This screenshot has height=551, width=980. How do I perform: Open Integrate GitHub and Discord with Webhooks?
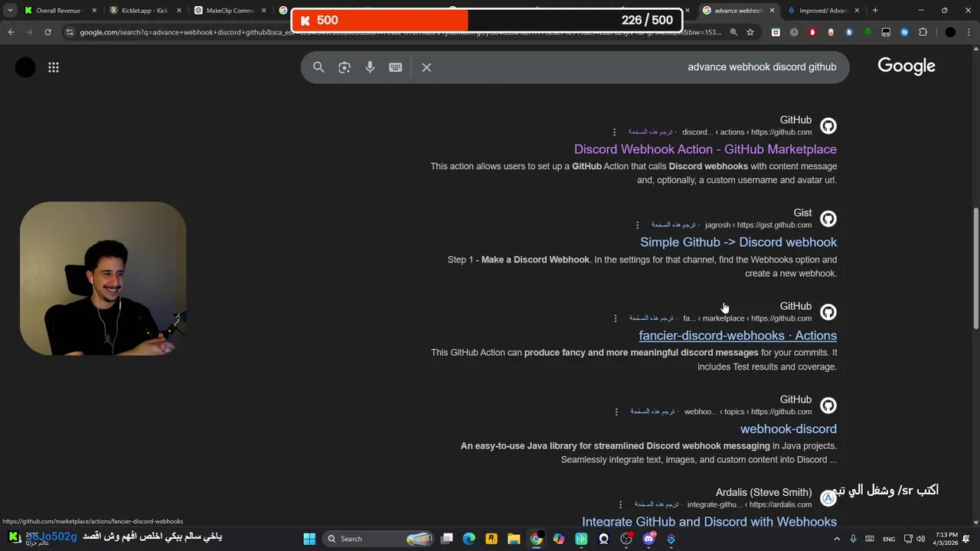(709, 521)
